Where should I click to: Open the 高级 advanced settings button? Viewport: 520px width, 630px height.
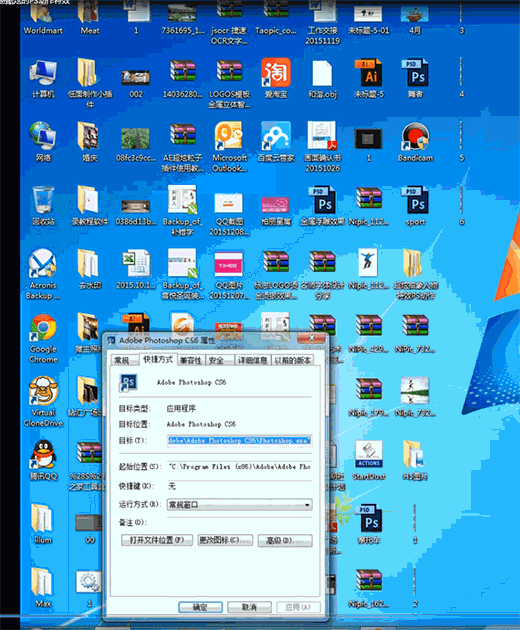point(285,540)
